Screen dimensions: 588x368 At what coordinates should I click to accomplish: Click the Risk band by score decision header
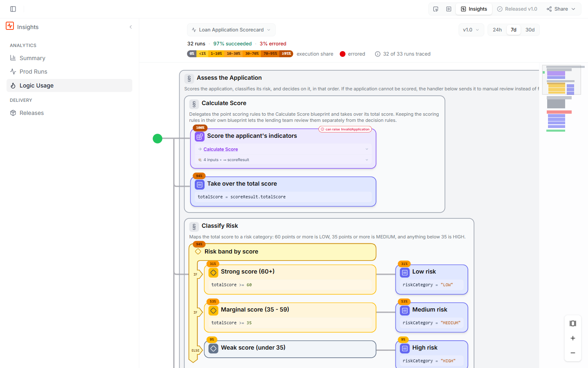click(283, 252)
